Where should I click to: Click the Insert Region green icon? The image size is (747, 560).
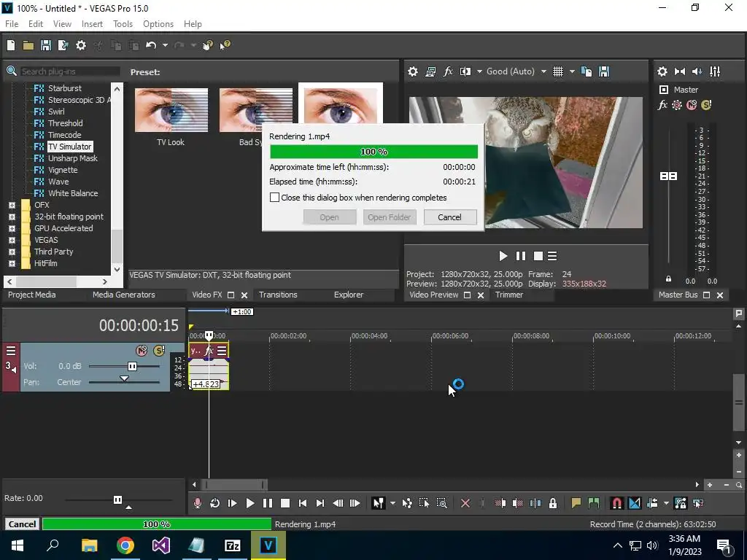tap(594, 503)
